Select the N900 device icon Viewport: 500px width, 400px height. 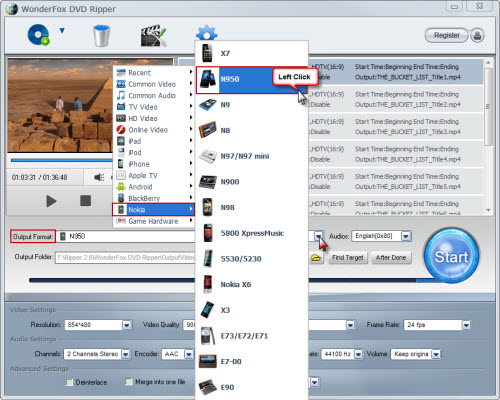pyautogui.click(x=208, y=182)
